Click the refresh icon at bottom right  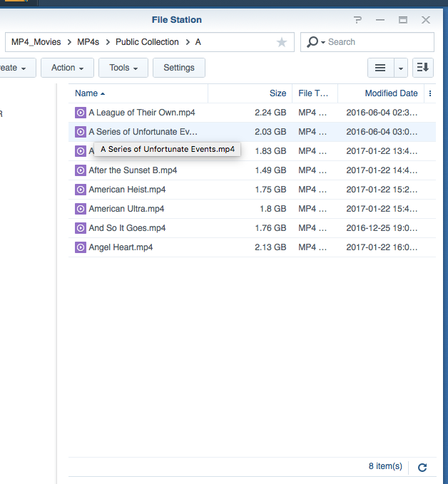[x=422, y=468]
